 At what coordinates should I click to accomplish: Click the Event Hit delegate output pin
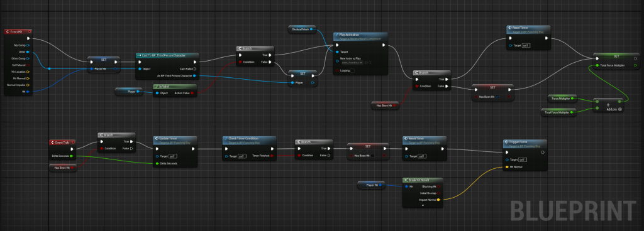point(29,31)
